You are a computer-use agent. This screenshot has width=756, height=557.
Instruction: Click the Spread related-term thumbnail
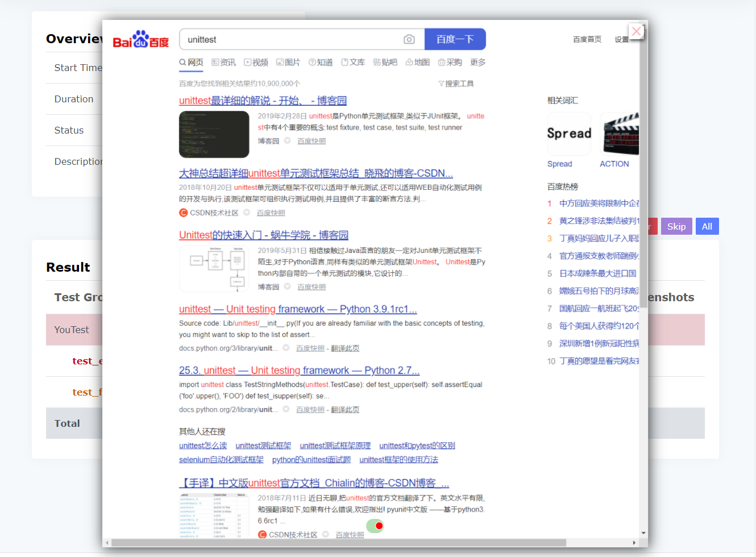[x=569, y=134]
